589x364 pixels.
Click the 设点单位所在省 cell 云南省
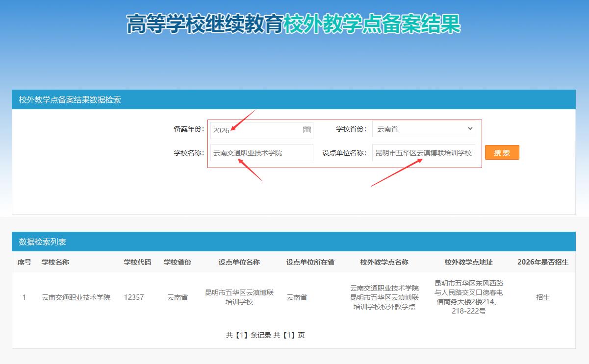click(x=297, y=297)
